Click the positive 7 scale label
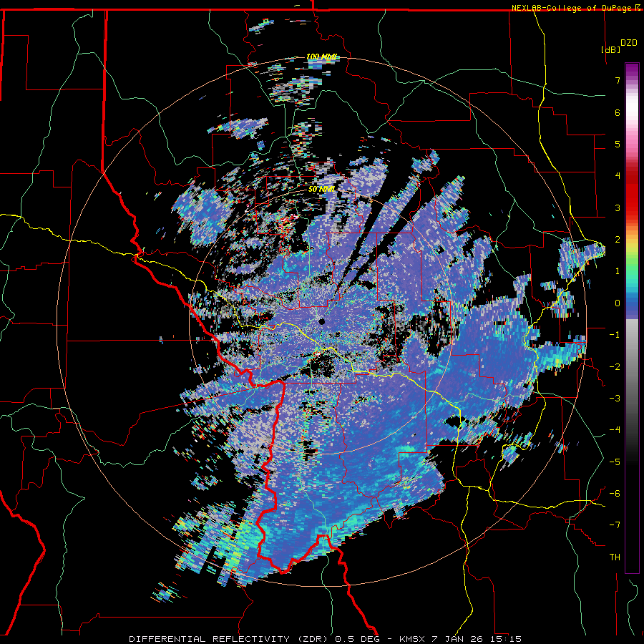The image size is (644, 644). (618, 80)
